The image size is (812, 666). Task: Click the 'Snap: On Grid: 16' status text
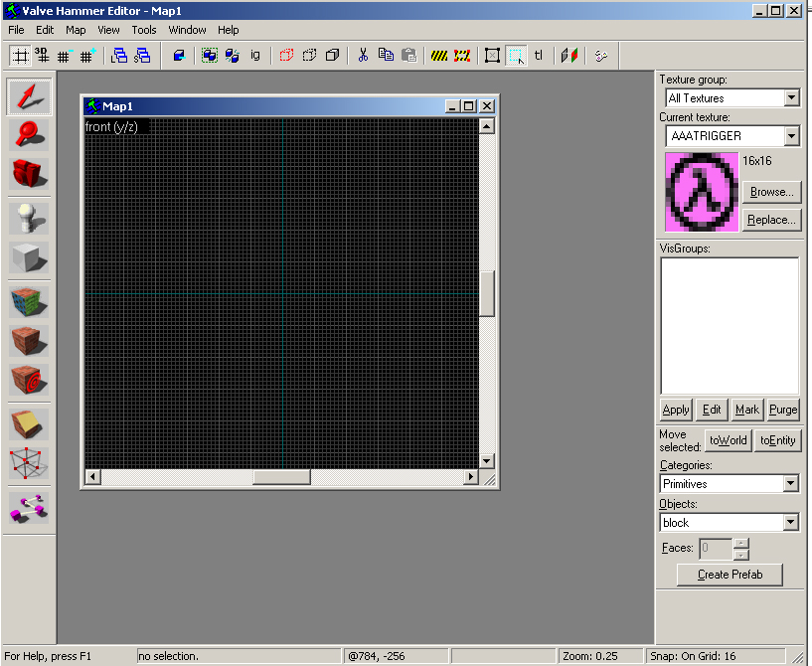[693, 656]
